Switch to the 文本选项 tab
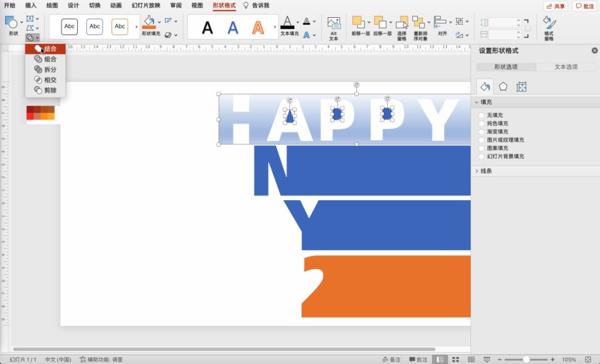The height and width of the screenshot is (364, 600). [x=566, y=67]
